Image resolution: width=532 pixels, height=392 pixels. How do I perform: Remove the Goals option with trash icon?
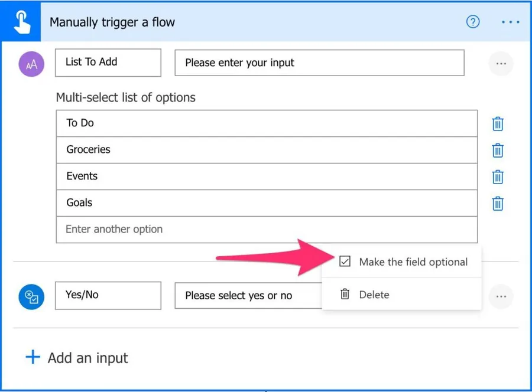pyautogui.click(x=498, y=203)
